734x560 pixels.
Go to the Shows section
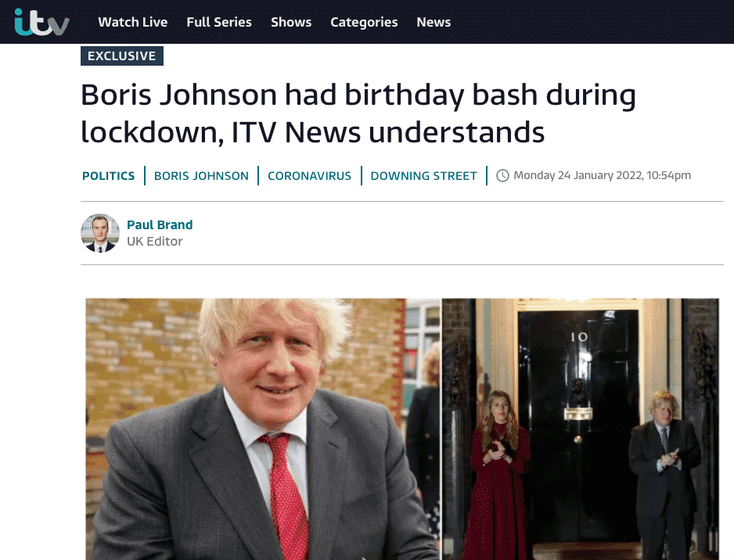click(x=290, y=22)
